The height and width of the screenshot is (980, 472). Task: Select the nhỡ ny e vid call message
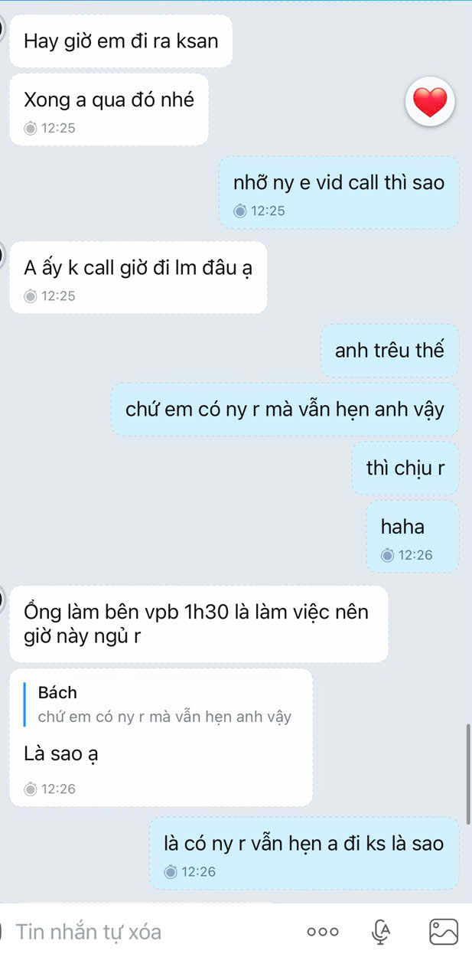(x=339, y=193)
